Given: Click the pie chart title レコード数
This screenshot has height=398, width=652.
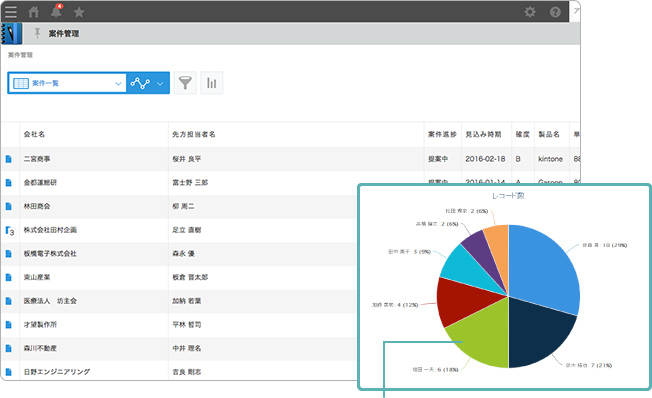Looking at the screenshot, I should tap(508, 195).
